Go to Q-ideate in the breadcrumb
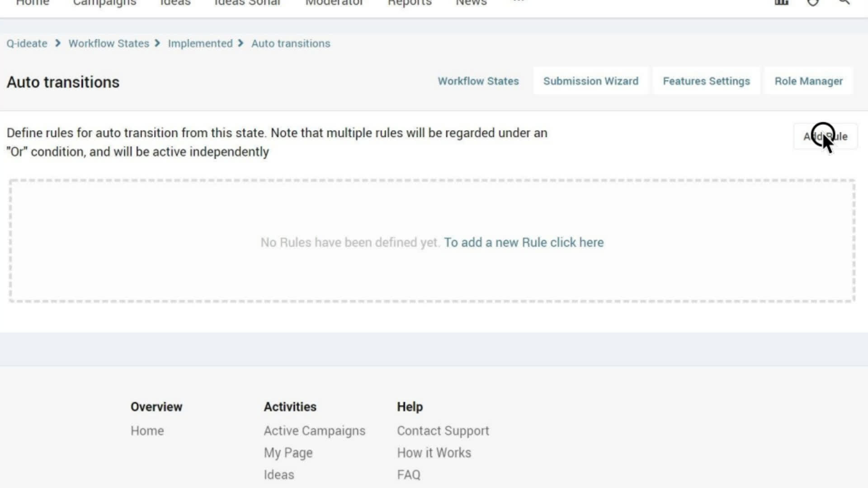This screenshot has height=488, width=868. 27,44
